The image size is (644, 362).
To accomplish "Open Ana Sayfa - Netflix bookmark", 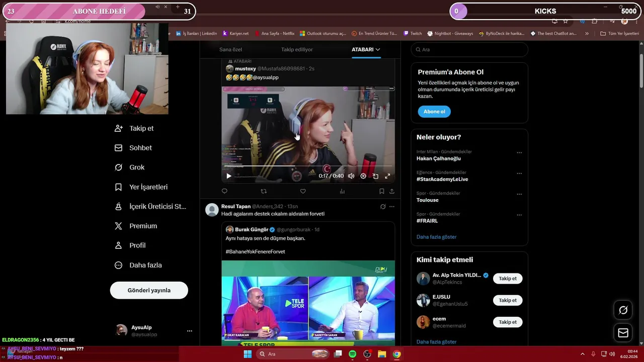I will pyautogui.click(x=275, y=34).
